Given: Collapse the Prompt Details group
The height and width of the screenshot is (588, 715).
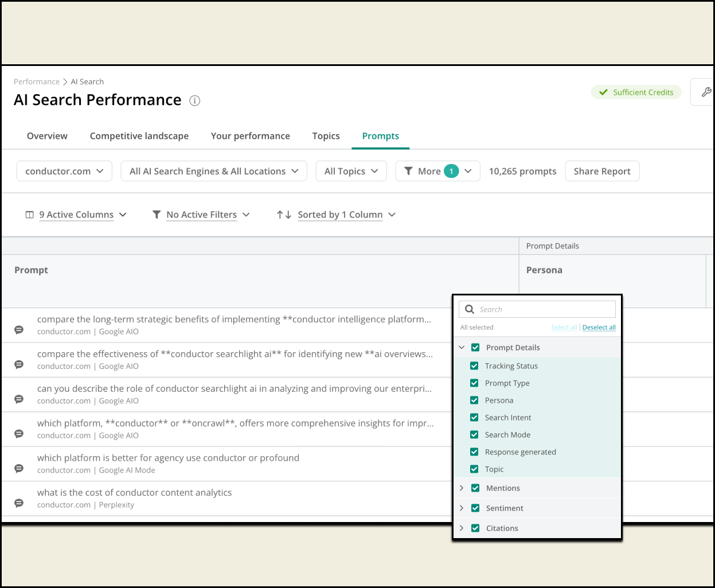Looking at the screenshot, I should [462, 348].
